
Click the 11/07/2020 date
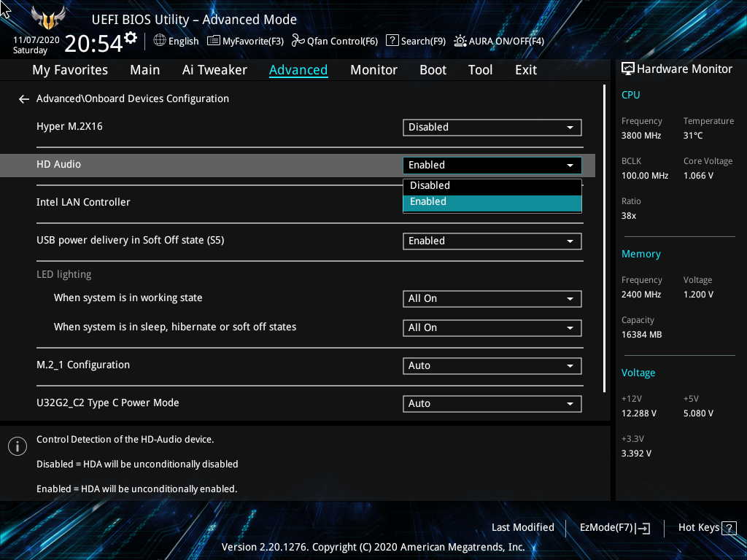(x=36, y=40)
